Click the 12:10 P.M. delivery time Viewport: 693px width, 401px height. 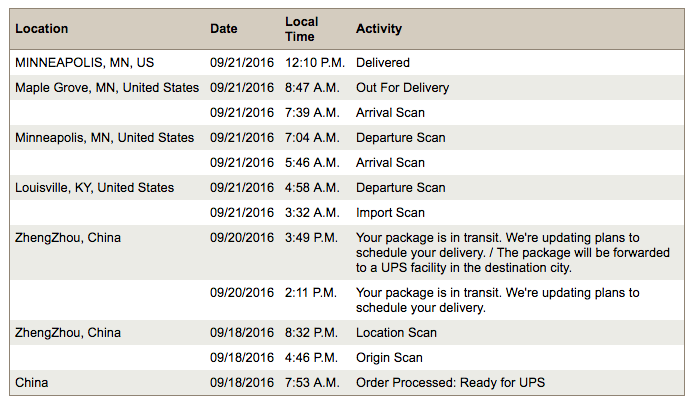315,63
